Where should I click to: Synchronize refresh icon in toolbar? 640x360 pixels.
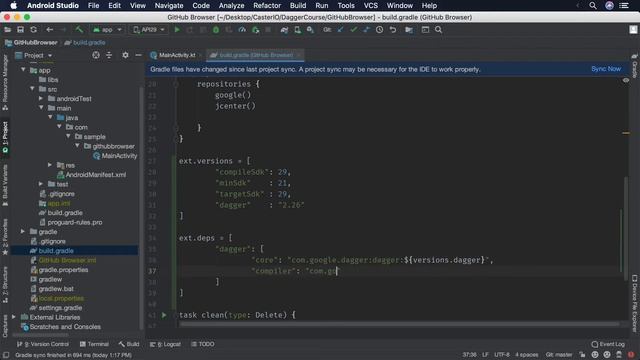(33, 30)
